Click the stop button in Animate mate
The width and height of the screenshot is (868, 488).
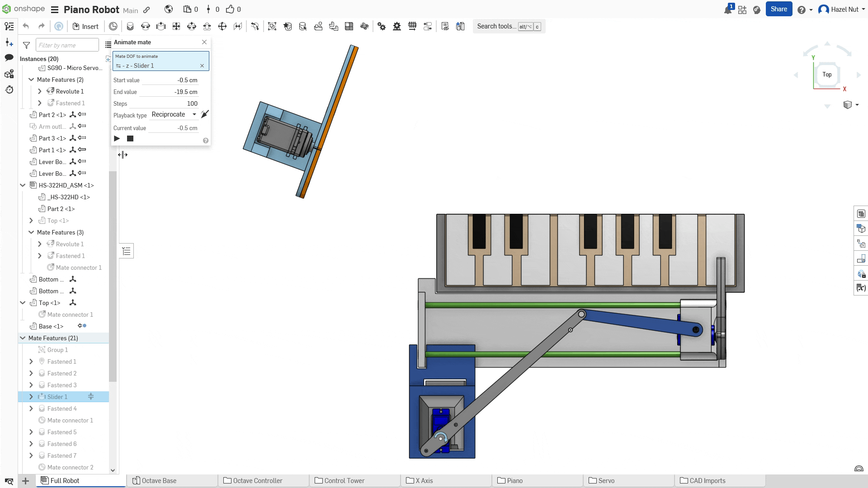(130, 138)
